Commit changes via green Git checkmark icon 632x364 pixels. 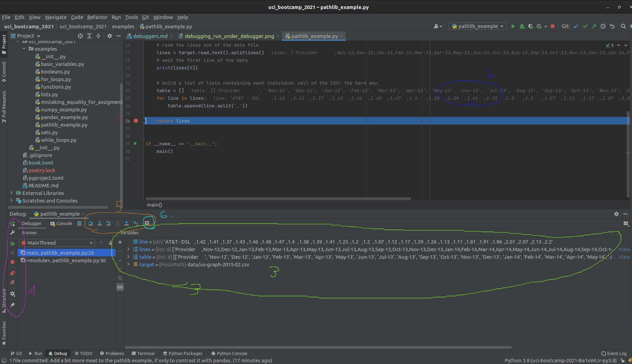coord(585,27)
